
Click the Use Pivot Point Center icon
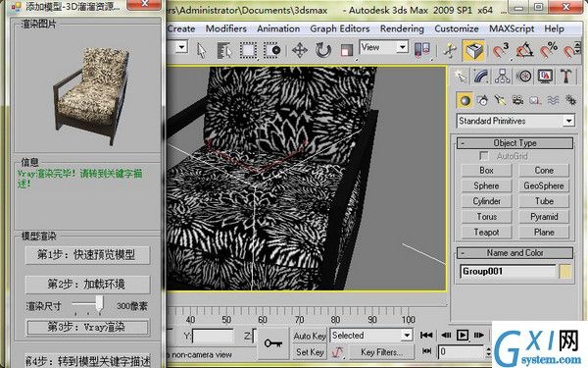(421, 50)
